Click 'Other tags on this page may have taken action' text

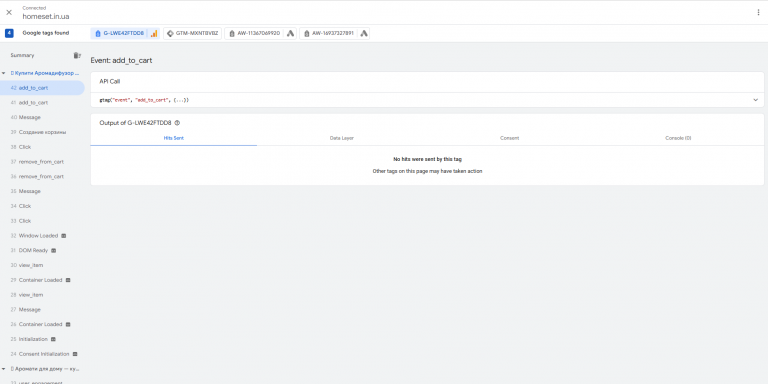(x=428, y=171)
